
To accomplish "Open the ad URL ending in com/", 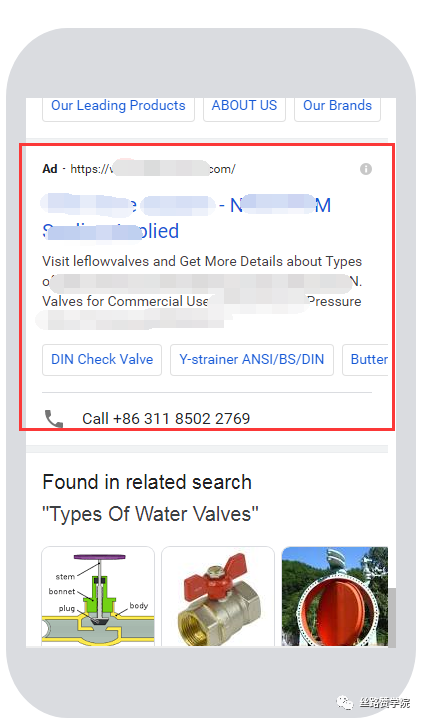I will point(153,169).
